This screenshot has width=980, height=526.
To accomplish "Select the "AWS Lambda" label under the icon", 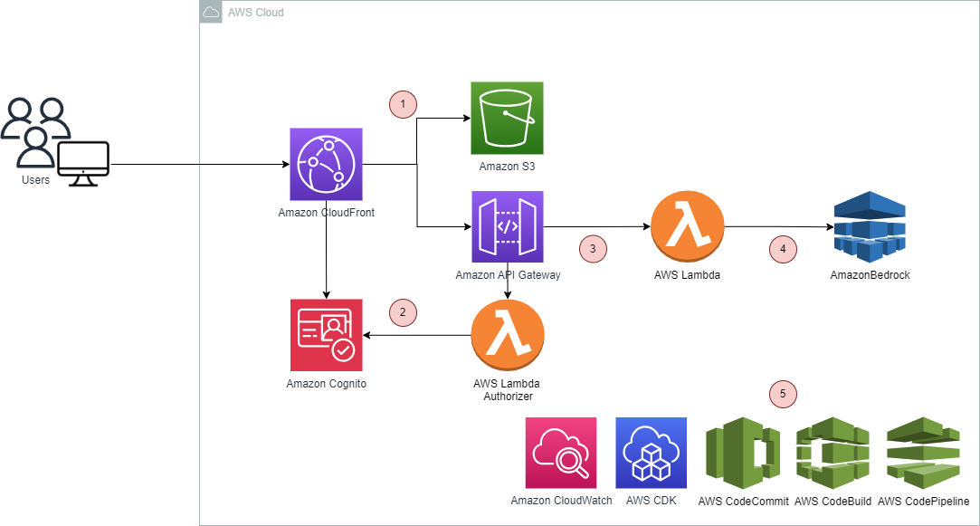I will [x=688, y=275].
